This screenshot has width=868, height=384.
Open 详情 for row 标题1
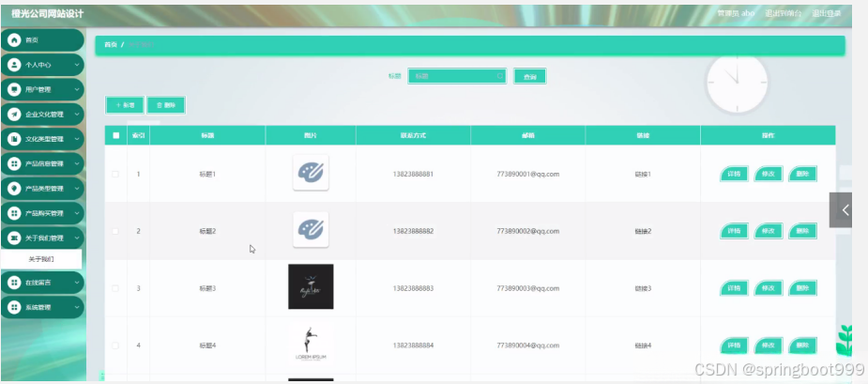(734, 174)
